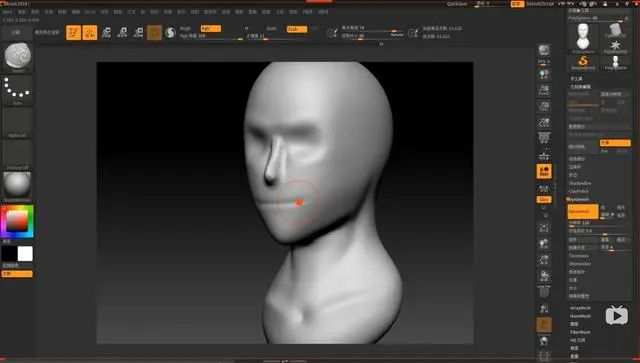The width and height of the screenshot is (640, 363).
Task: Toggle the Floor grid
Action: coord(544,155)
